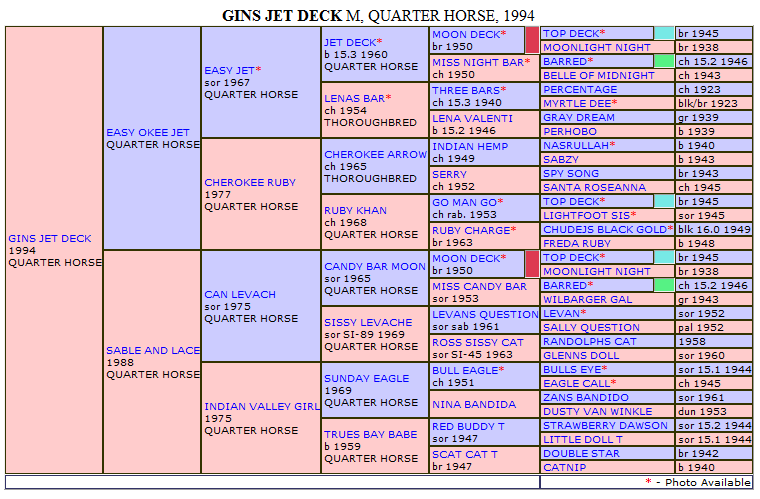Open the CATNIP link

pyautogui.click(x=565, y=468)
